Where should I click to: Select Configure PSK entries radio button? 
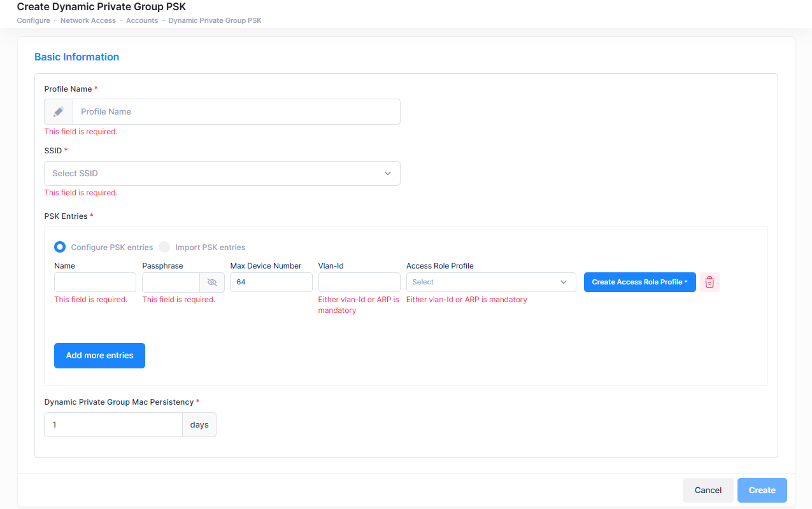click(60, 248)
